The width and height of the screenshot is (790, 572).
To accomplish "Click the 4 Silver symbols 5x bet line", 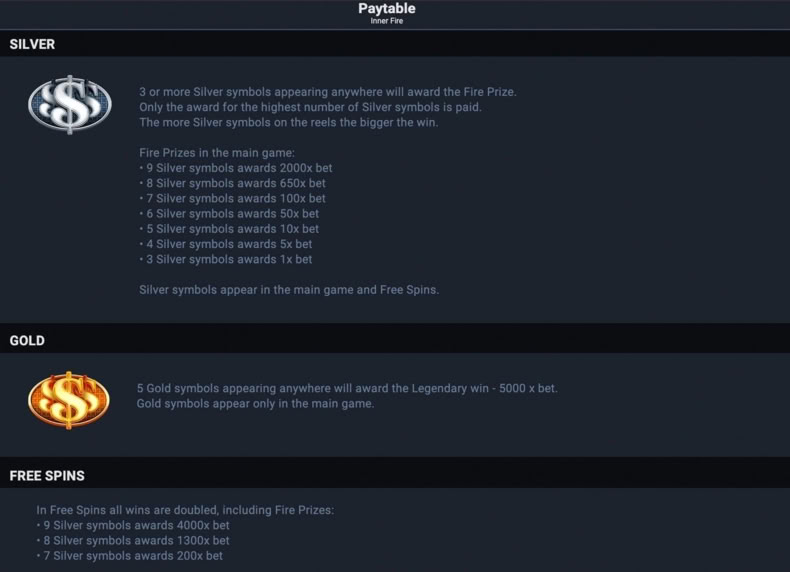I will pyautogui.click(x=226, y=244).
